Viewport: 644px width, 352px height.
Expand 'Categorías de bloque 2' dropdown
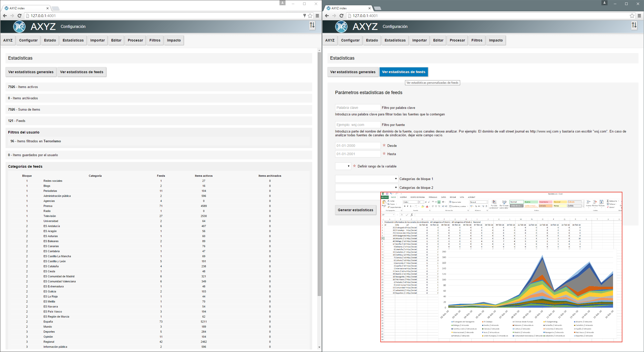click(367, 188)
